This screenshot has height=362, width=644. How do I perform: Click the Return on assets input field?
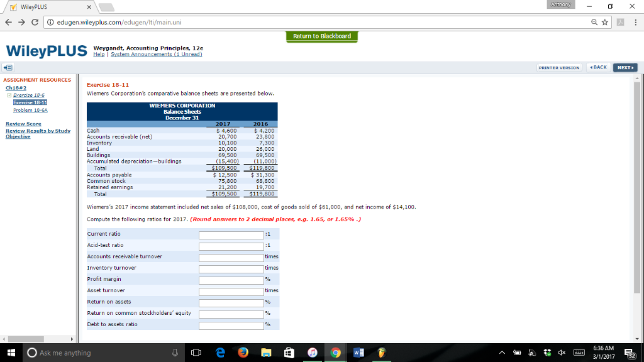point(231,303)
